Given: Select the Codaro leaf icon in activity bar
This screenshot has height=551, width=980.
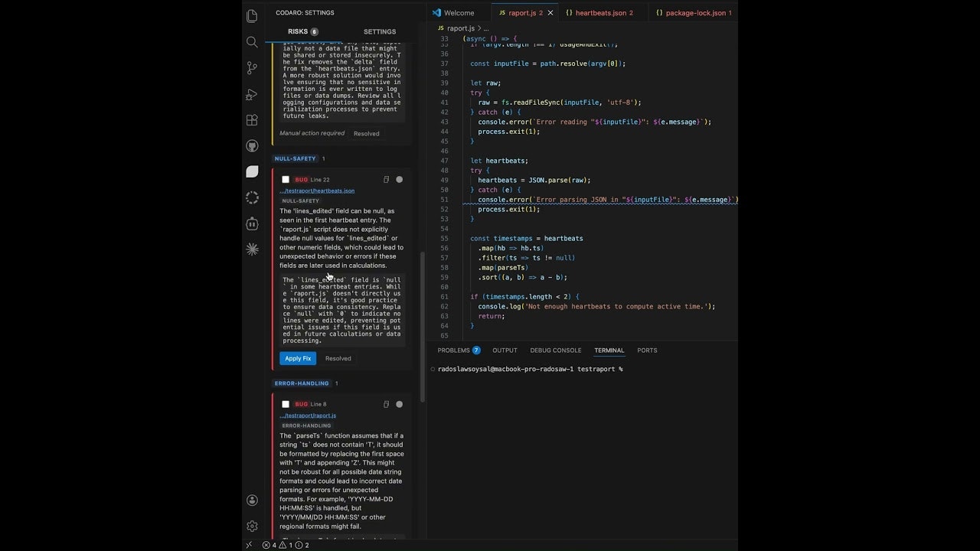Looking at the screenshot, I should (252, 171).
